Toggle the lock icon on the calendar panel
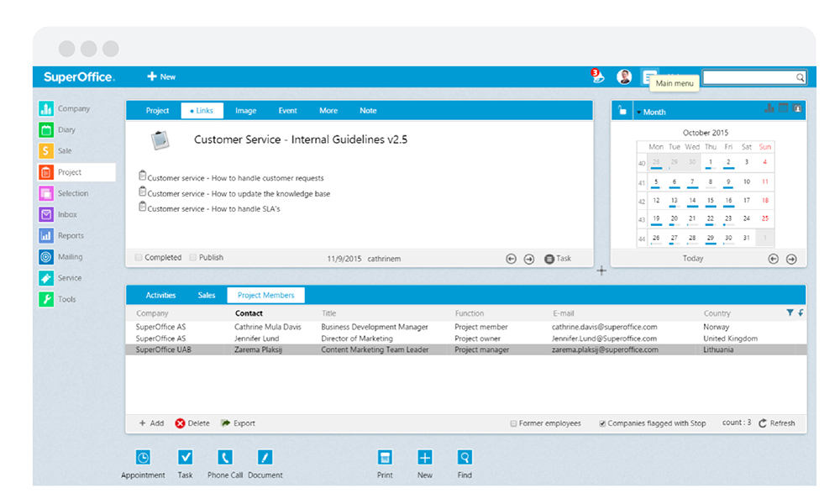Image resolution: width=840 pixels, height=504 pixels. coord(622,111)
